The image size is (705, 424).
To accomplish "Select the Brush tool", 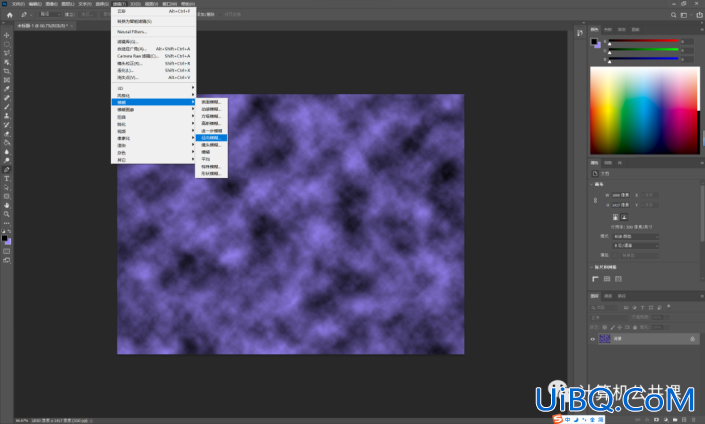I will point(7,107).
